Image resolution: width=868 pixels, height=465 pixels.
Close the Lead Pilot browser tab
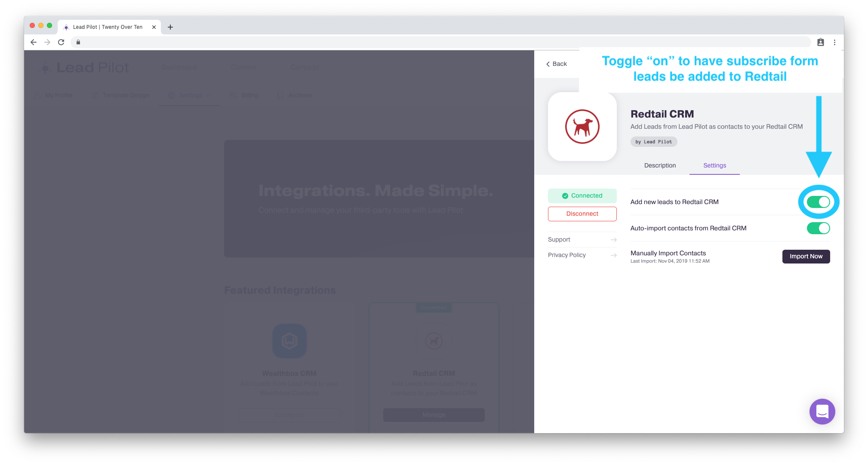(x=154, y=27)
